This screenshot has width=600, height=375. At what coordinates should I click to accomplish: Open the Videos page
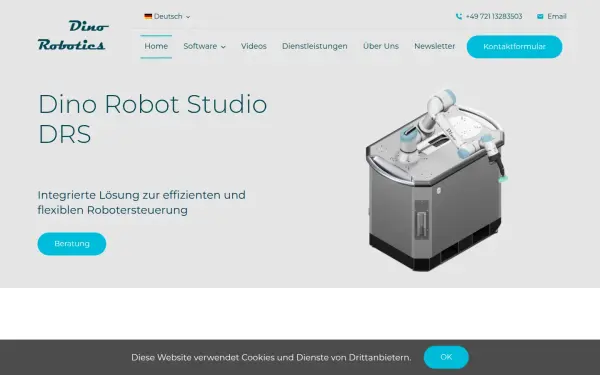click(254, 46)
